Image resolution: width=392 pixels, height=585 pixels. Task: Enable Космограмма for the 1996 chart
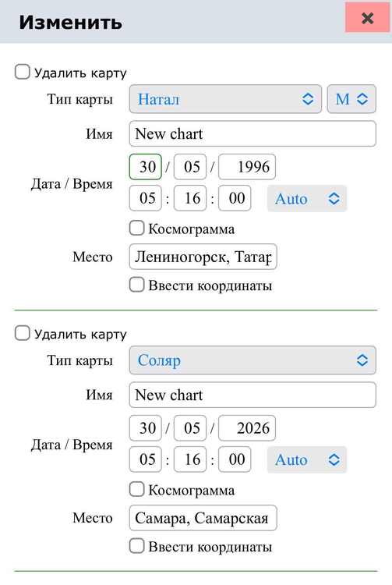(136, 228)
